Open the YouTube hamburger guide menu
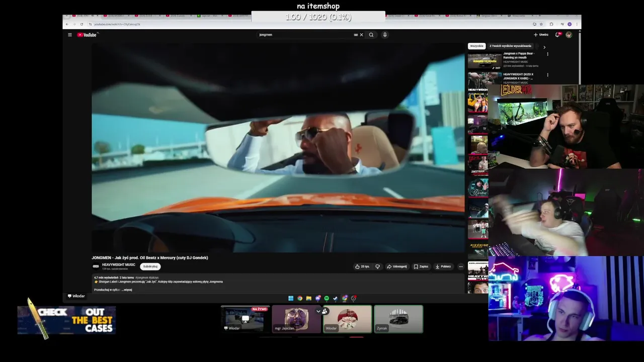The width and height of the screenshot is (644, 362). click(70, 35)
